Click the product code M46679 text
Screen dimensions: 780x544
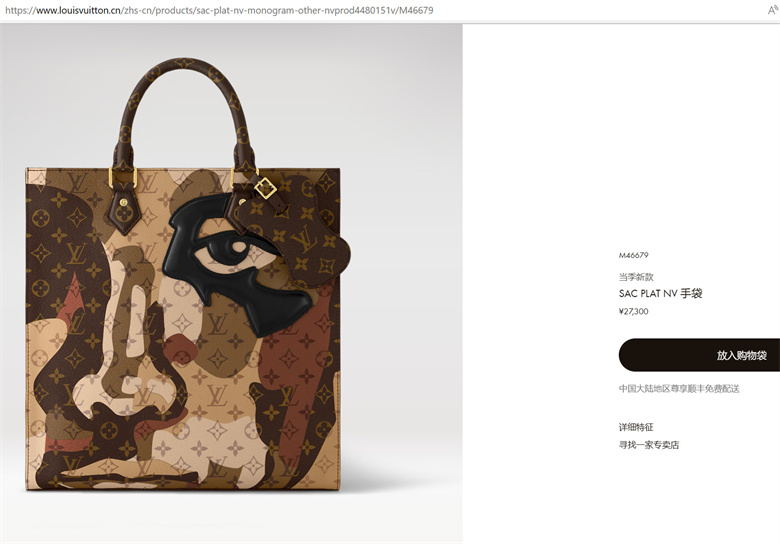(x=633, y=255)
